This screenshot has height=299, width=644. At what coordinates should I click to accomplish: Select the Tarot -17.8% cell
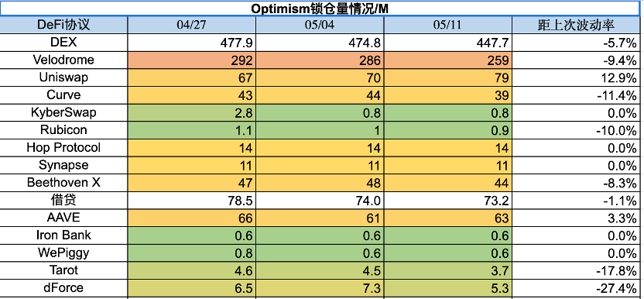point(576,270)
